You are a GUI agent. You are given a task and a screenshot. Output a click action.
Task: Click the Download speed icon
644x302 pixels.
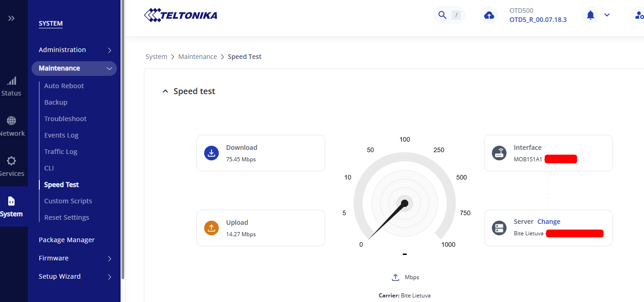coord(211,153)
